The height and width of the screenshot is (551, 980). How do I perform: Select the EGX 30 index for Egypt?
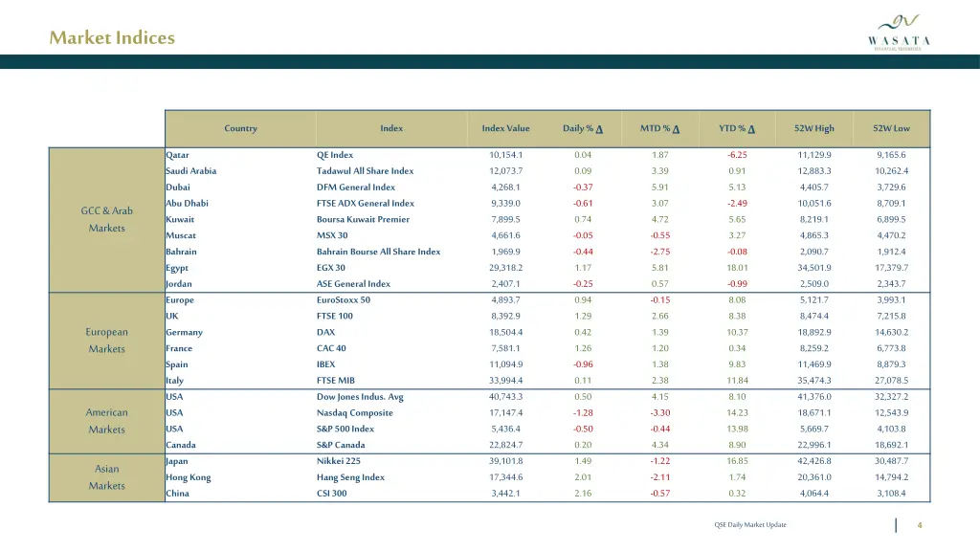(x=331, y=267)
